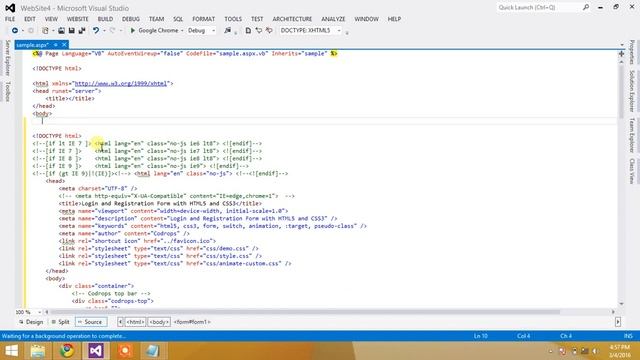Open File Explorer from the taskbar
Screen dimensions: 640x360
click(x=38, y=351)
